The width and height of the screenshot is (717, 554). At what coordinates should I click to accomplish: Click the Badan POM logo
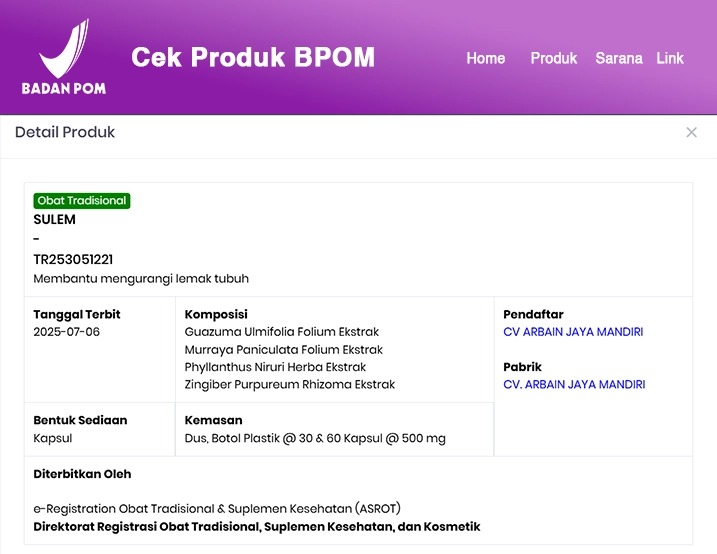(x=64, y=57)
